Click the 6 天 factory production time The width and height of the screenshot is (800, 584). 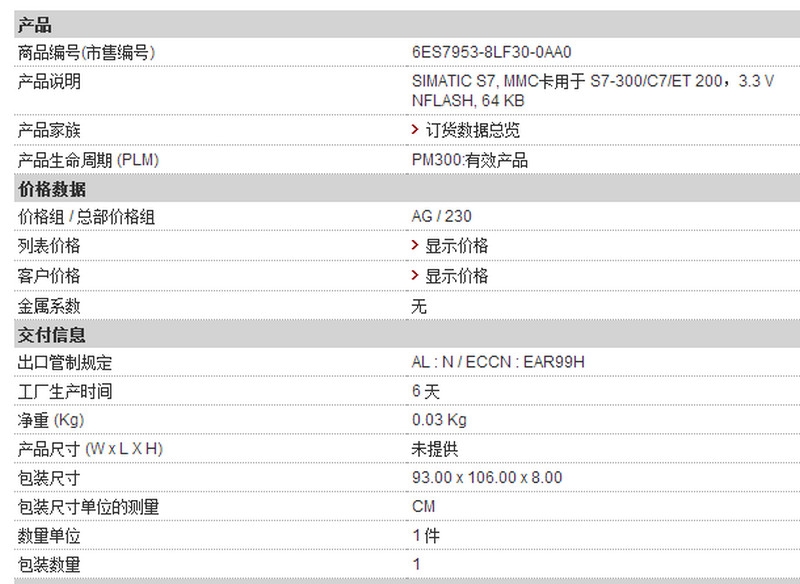tap(426, 391)
